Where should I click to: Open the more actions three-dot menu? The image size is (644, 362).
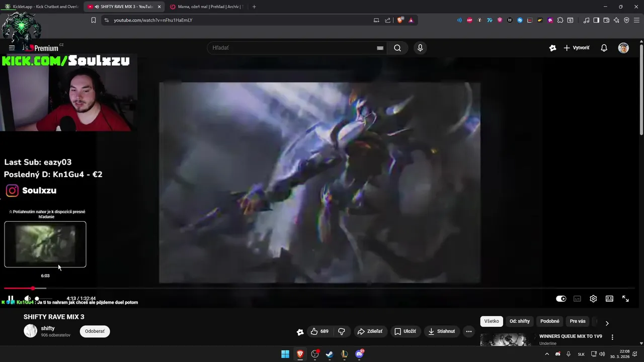(469, 331)
